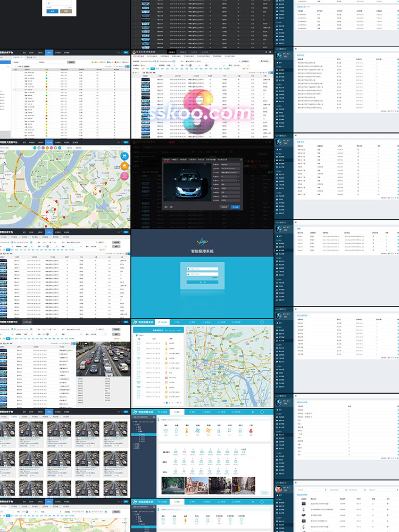This screenshot has width=399, height=532.
Task: Click the highway traffic photo in the detail panel
Action: coord(103,359)
